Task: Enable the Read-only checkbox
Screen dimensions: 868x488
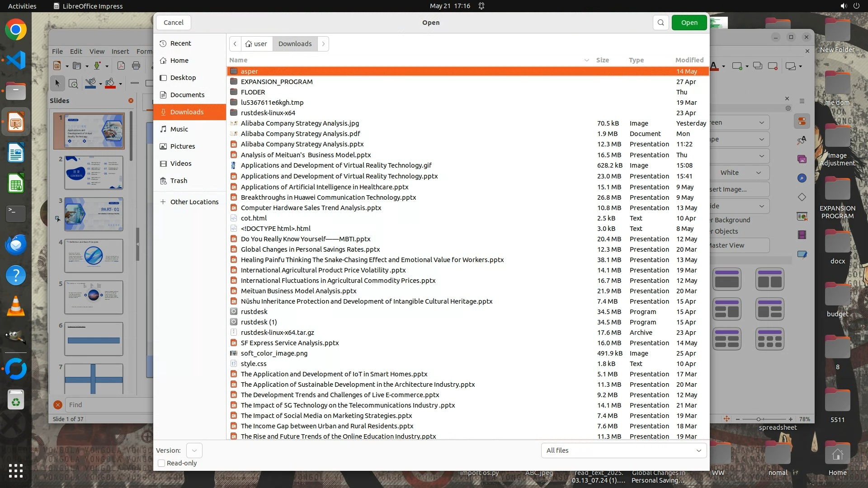Action: click(x=161, y=463)
